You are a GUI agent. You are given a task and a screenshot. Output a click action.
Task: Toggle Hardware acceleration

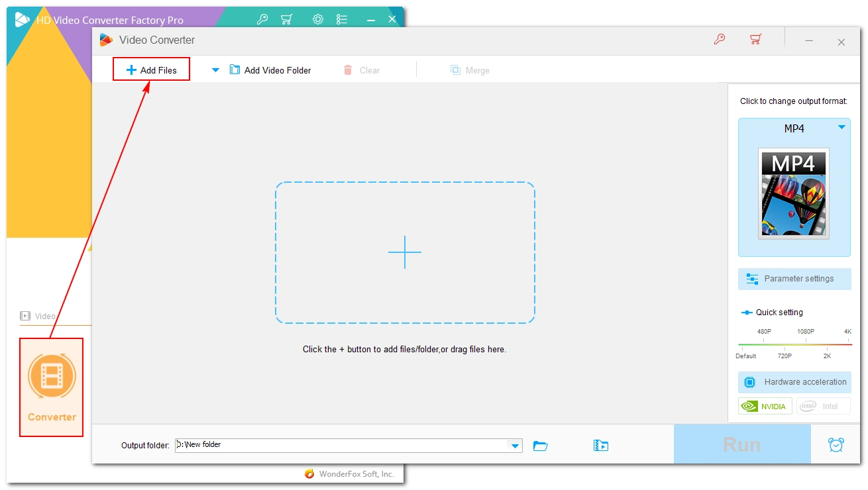click(794, 382)
